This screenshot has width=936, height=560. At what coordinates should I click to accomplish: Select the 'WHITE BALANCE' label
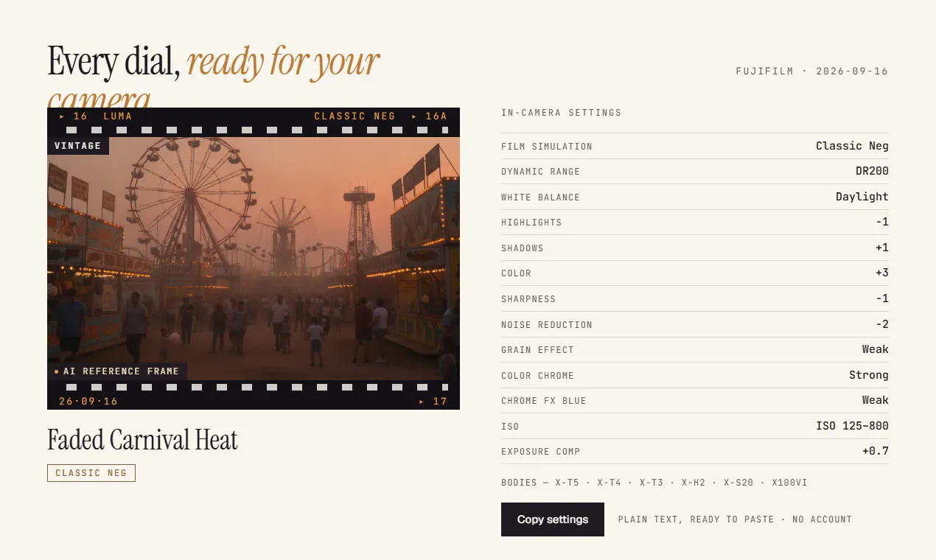pyautogui.click(x=540, y=197)
